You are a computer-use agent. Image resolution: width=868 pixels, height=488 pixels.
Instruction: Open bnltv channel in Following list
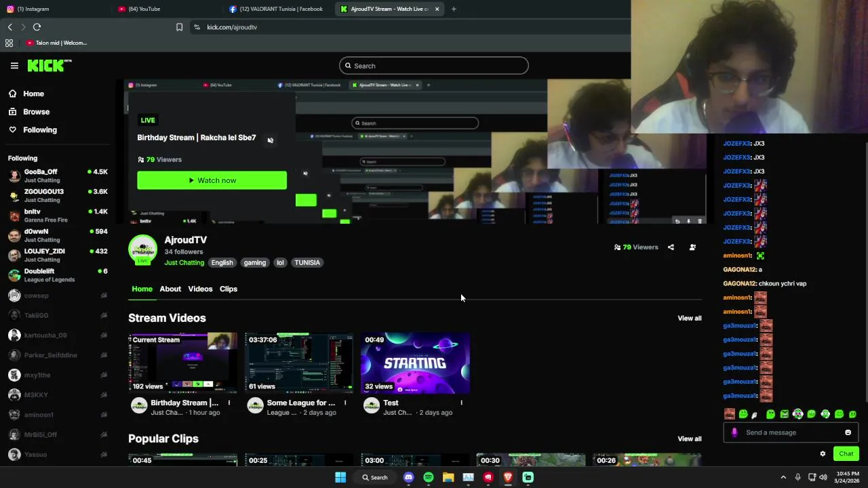(58, 216)
